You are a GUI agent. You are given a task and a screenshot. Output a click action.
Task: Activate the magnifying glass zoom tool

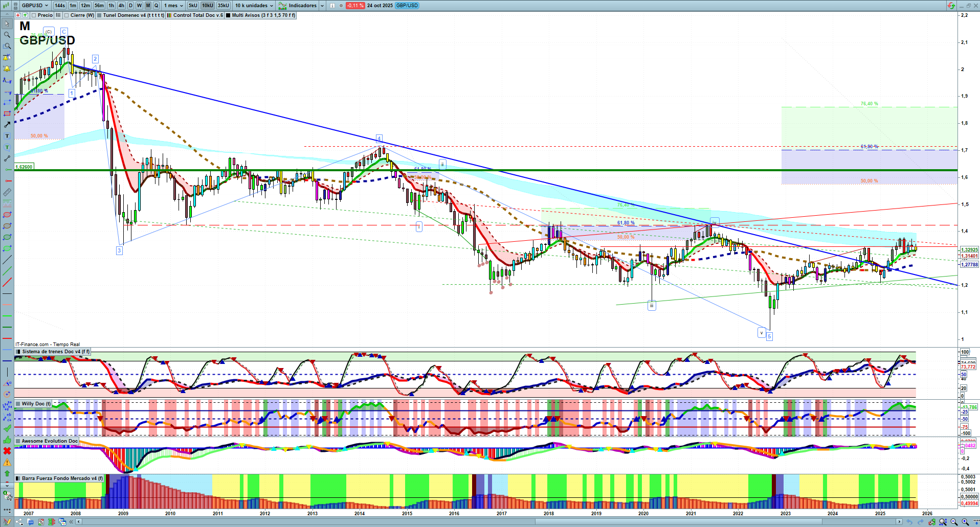point(7,35)
